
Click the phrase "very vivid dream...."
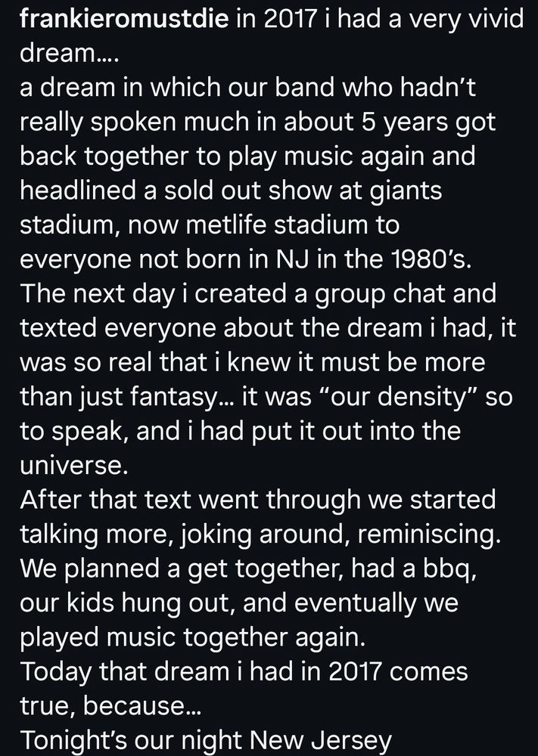point(272,36)
